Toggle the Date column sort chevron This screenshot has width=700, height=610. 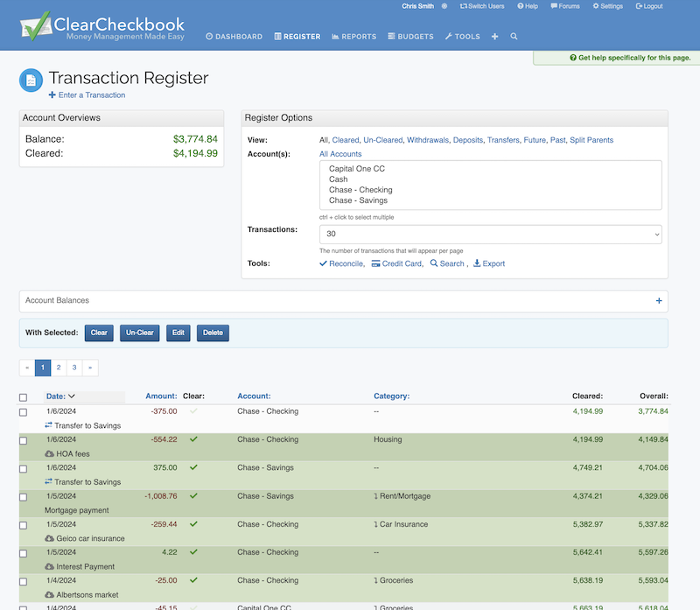point(70,396)
